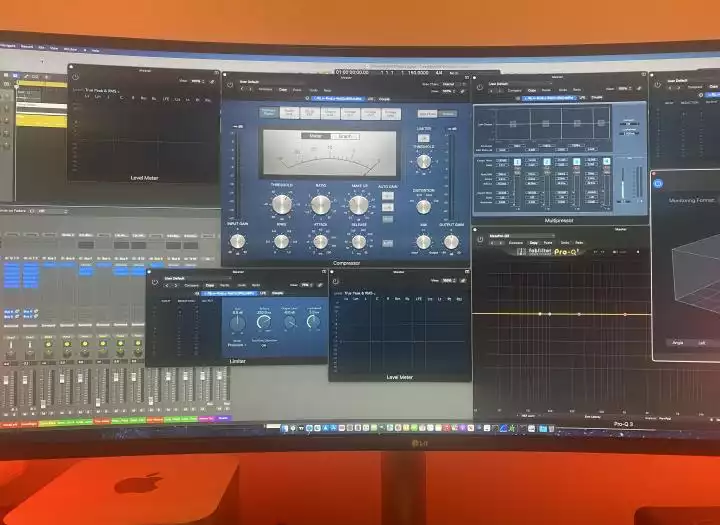Image resolution: width=720 pixels, height=525 pixels.
Task: Open Finder from the macOS Dock
Action: click(x=285, y=428)
